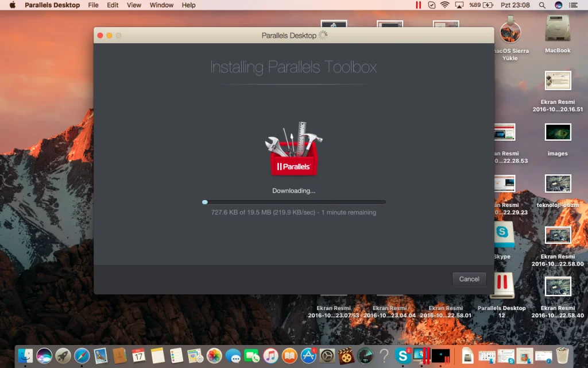Open the Wi-Fi status menu

point(445,5)
